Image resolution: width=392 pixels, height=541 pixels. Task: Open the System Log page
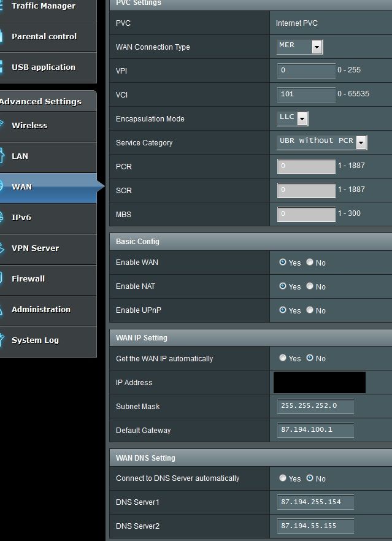point(35,340)
